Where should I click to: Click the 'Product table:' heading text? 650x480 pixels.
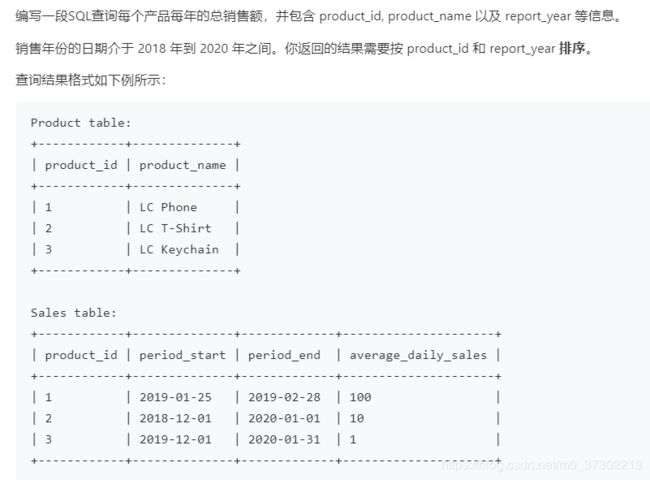[x=81, y=123]
